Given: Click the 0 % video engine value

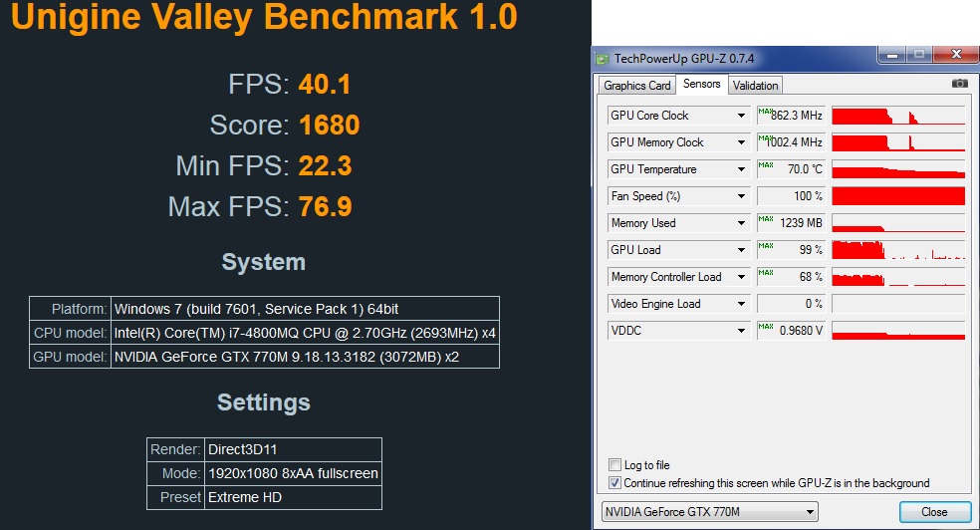Looking at the screenshot, I should pos(791,304).
